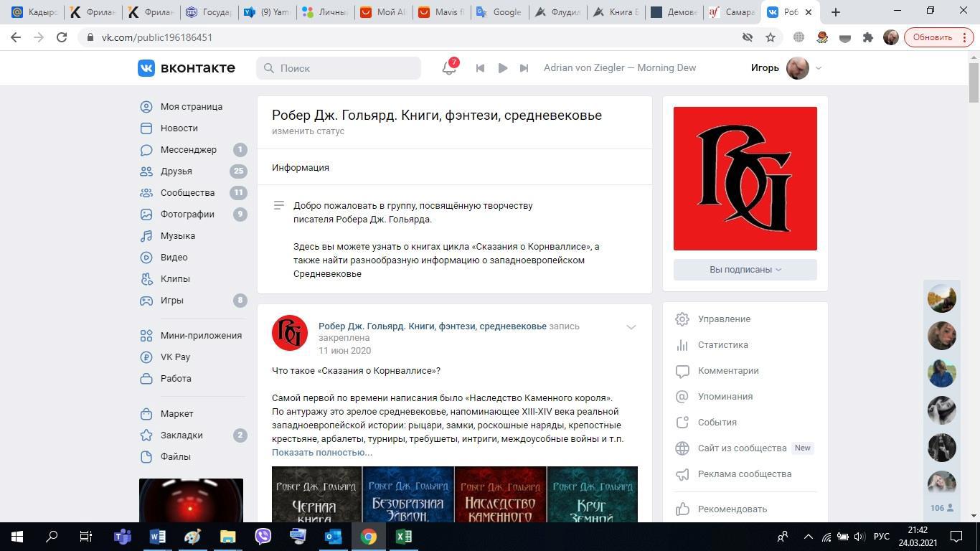Expand the pinned post options chevron

pos(631,327)
